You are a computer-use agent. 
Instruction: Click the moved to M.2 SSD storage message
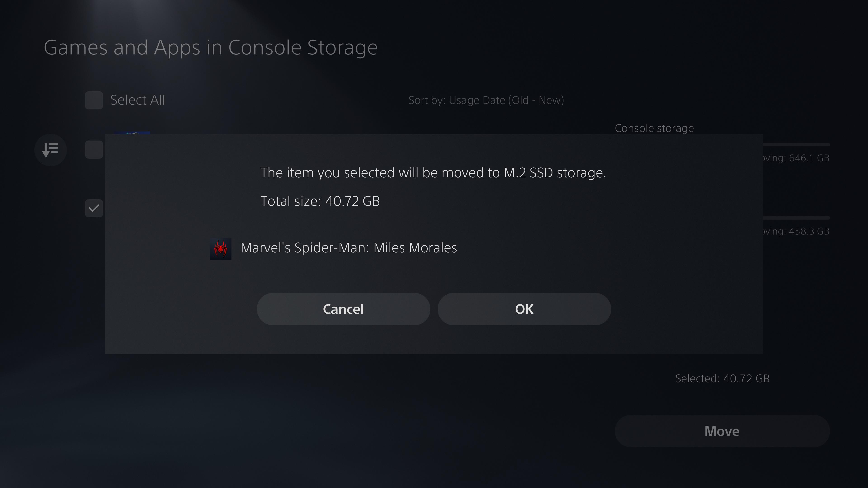pyautogui.click(x=433, y=173)
